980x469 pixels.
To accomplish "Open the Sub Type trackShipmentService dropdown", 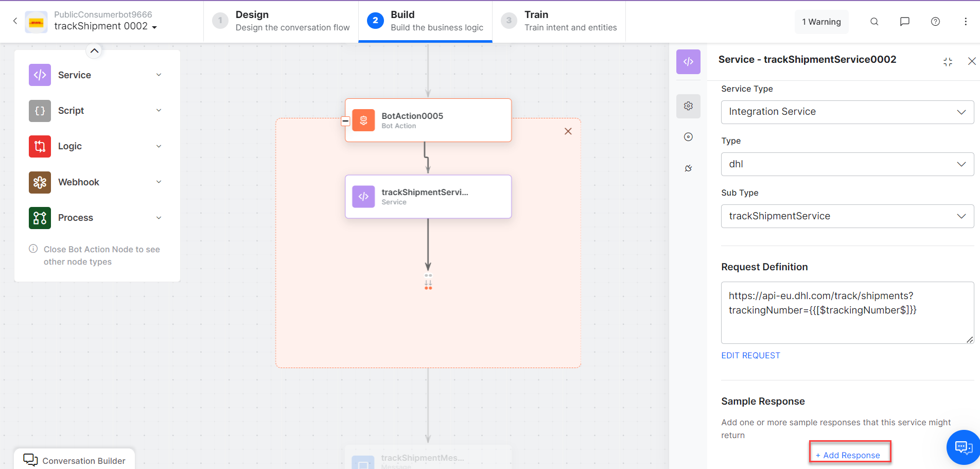I will (847, 216).
